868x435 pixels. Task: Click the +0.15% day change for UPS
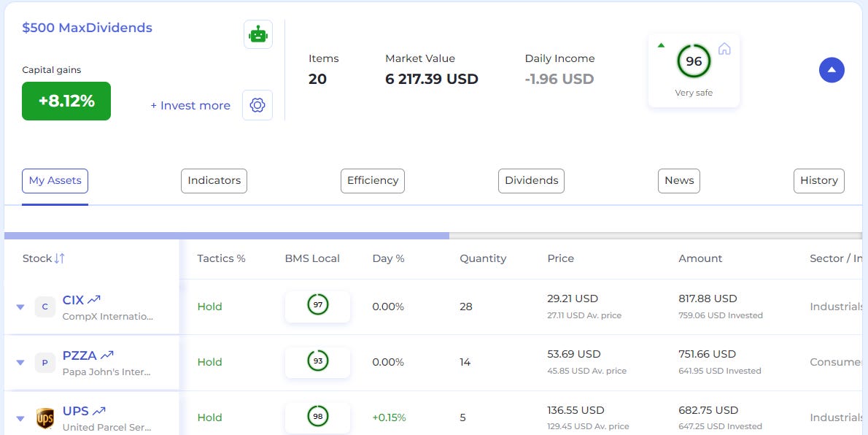point(390,417)
